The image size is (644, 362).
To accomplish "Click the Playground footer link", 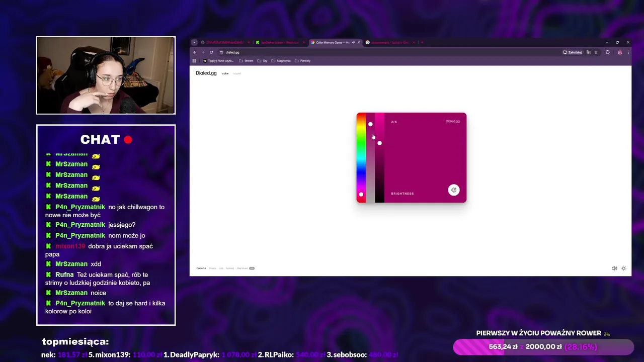I will [242, 268].
